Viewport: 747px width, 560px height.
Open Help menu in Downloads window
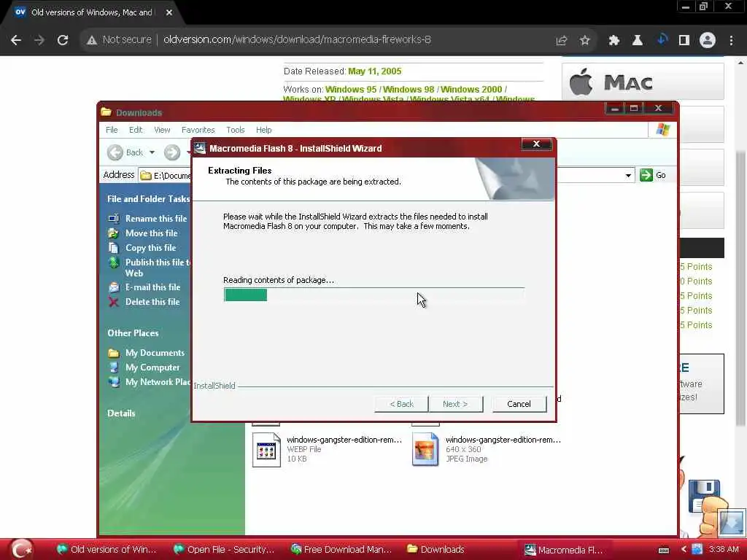point(263,130)
